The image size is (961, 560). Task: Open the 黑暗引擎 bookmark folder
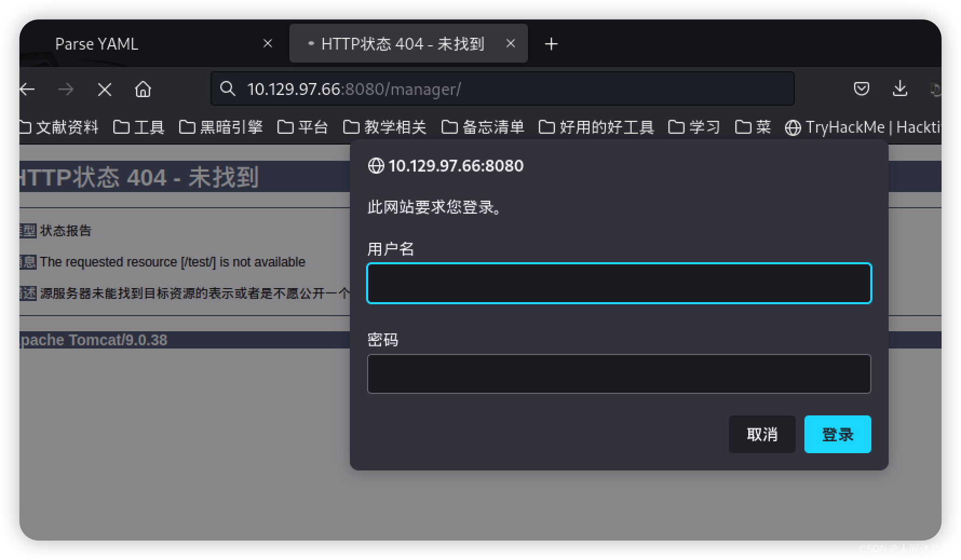(x=221, y=127)
